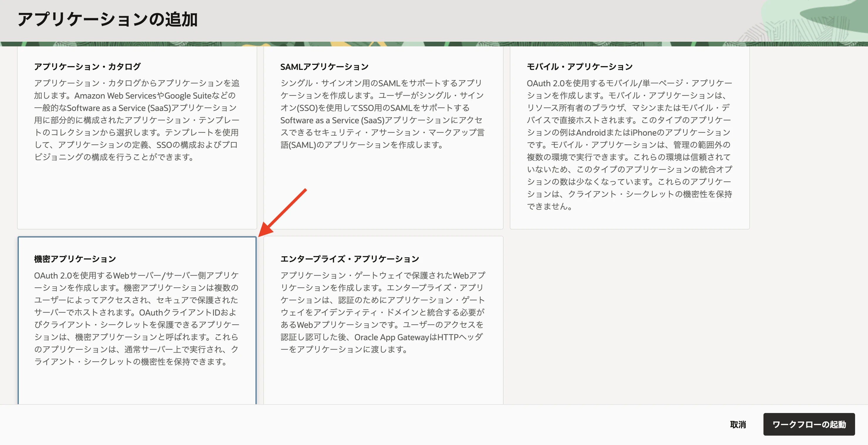Click the description text mentioning SSO用のSAML
The image size is (868, 445).
(x=383, y=114)
